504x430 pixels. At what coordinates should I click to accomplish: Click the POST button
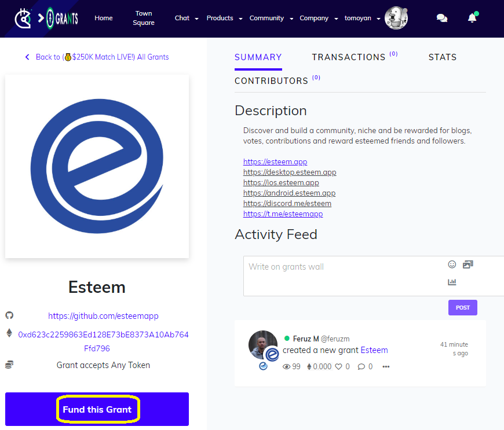pos(462,308)
